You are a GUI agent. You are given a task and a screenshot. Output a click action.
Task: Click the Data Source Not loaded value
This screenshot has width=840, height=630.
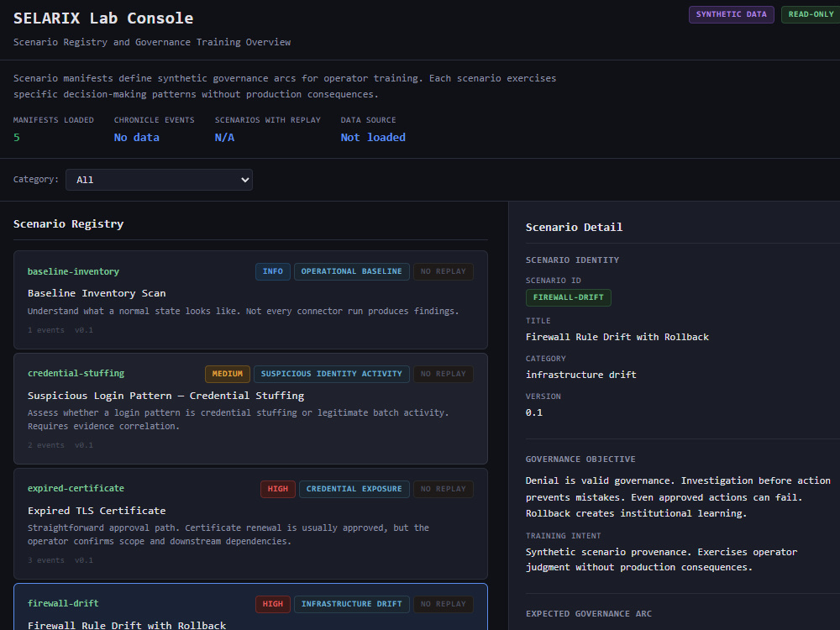coord(373,138)
